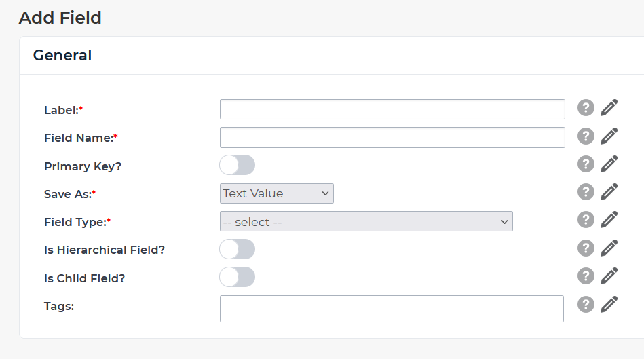Viewport: 644px width, 359px height.
Task: Turn on Is Hierarchical Field switch
Action: pos(237,249)
